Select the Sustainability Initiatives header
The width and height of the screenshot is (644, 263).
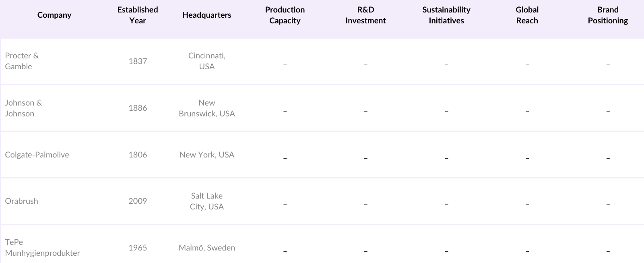(446, 15)
